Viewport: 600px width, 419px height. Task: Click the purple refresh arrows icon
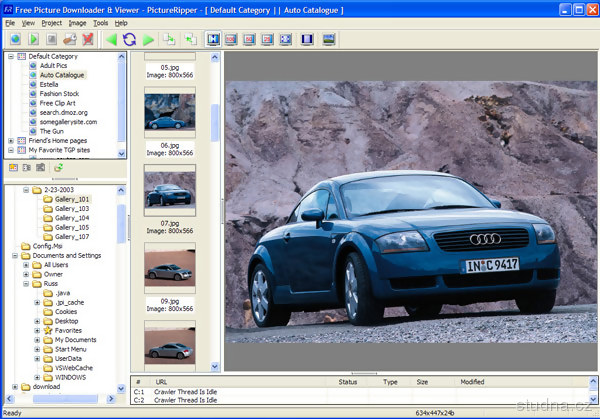130,40
